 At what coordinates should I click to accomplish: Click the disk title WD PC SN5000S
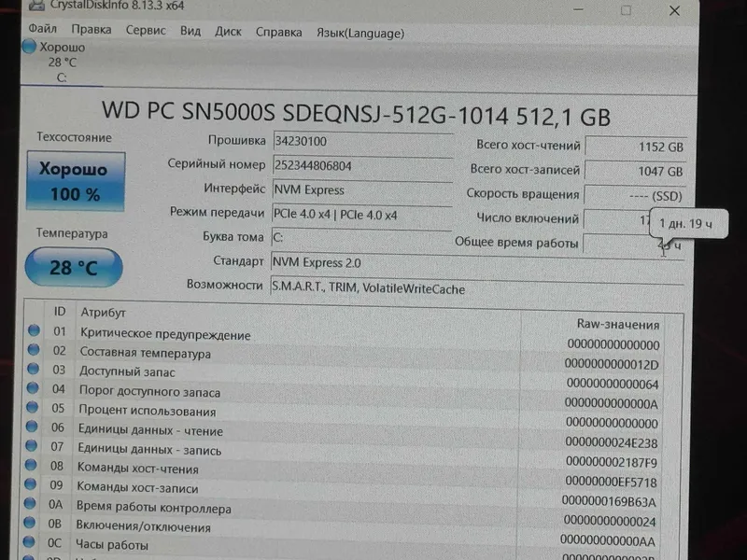click(x=357, y=114)
